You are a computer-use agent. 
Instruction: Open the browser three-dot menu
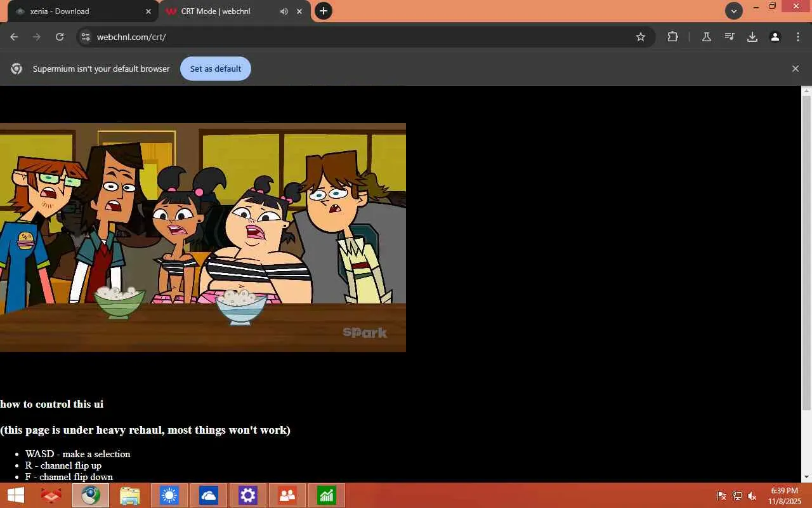coord(798,37)
